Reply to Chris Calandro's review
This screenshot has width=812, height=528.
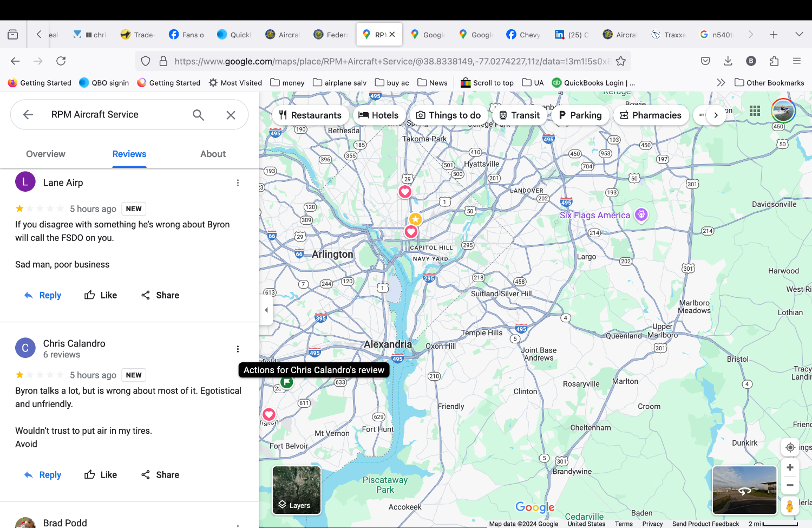pos(43,475)
